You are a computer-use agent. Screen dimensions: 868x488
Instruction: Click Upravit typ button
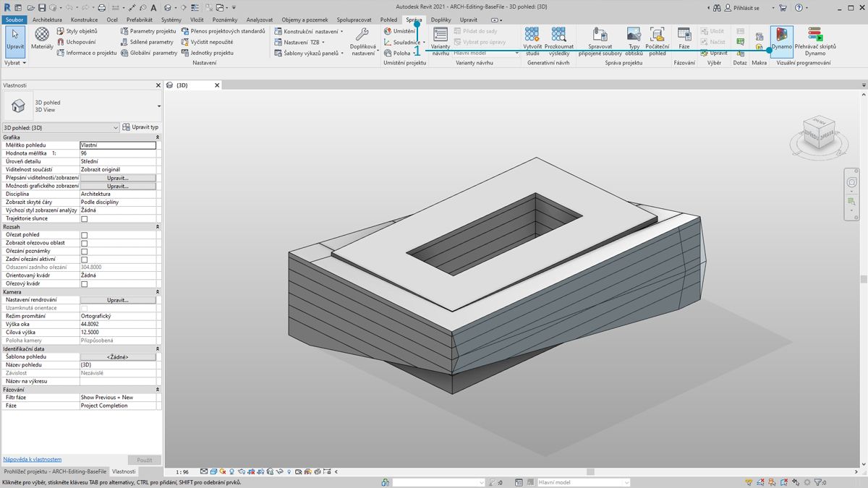coord(141,127)
